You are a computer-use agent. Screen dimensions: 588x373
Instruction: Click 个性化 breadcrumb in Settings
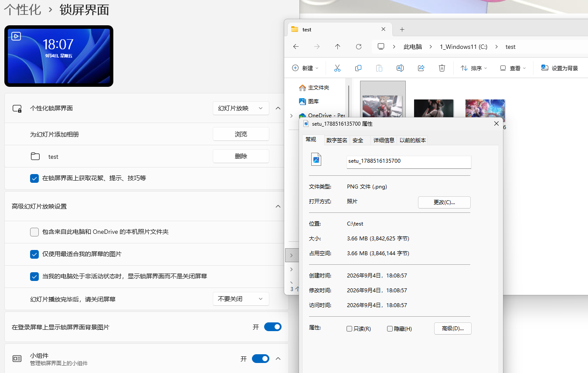(x=22, y=10)
